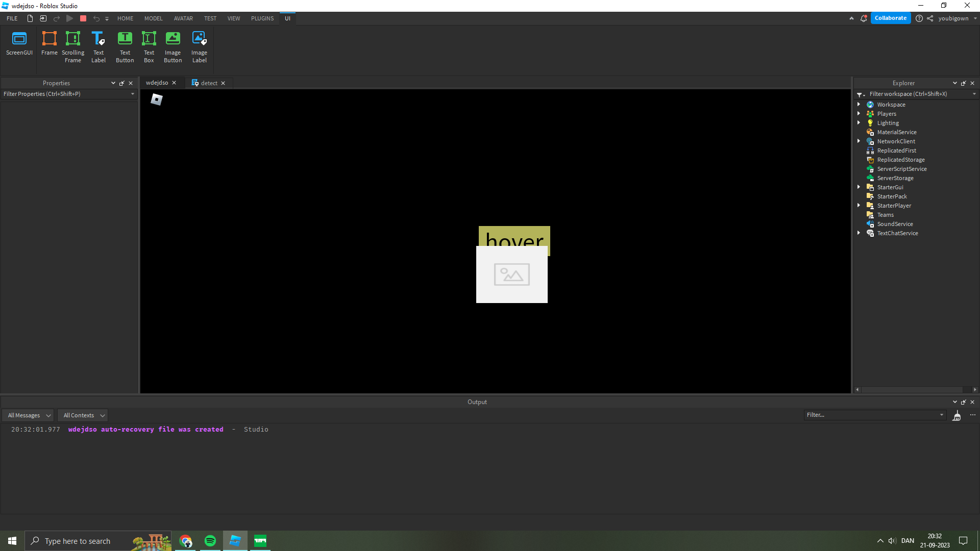This screenshot has height=551, width=980.
Task: Launch Spotify from the taskbar
Action: coord(210,540)
